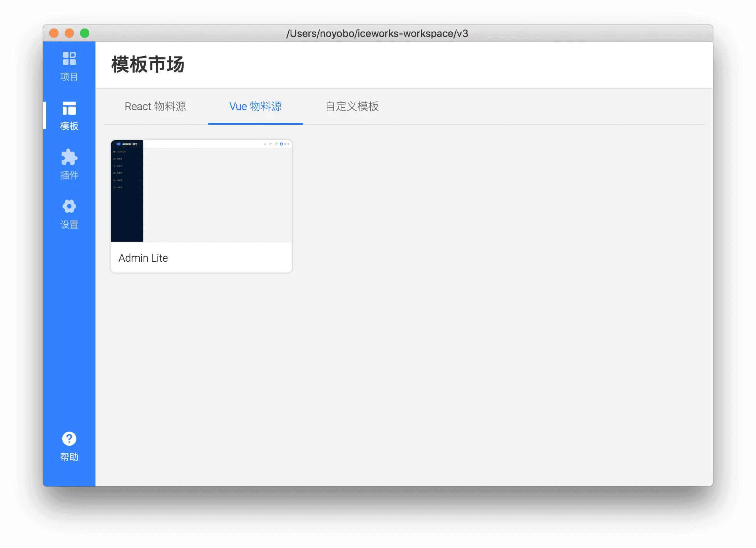Open the 自定义模板 tab
756x548 pixels.
(x=352, y=106)
